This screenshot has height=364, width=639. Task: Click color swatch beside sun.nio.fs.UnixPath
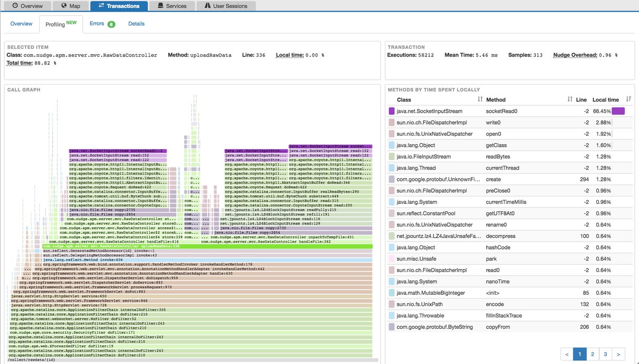pyautogui.click(x=392, y=304)
